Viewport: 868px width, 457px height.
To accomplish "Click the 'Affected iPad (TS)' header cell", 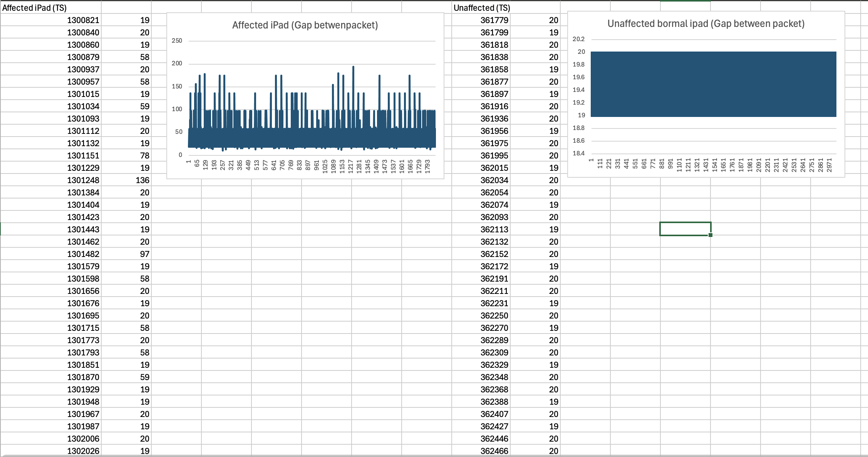I will point(35,8).
